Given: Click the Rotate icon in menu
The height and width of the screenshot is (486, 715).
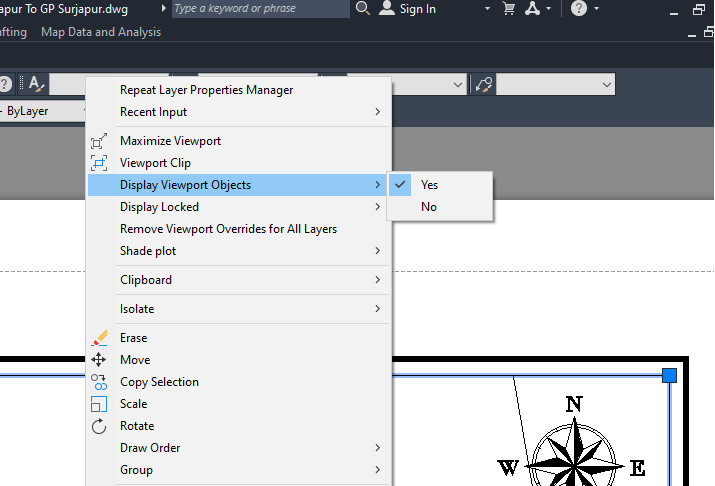Looking at the screenshot, I should 99,426.
